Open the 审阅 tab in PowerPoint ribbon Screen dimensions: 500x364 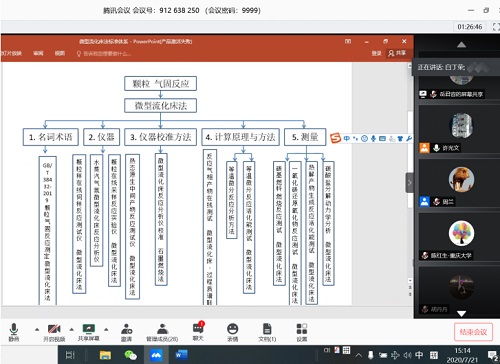38,53
